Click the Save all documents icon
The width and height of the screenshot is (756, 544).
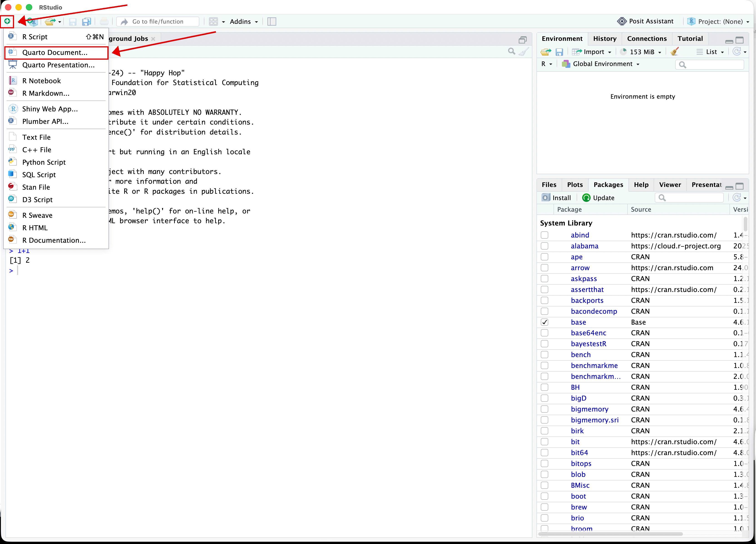[87, 22]
